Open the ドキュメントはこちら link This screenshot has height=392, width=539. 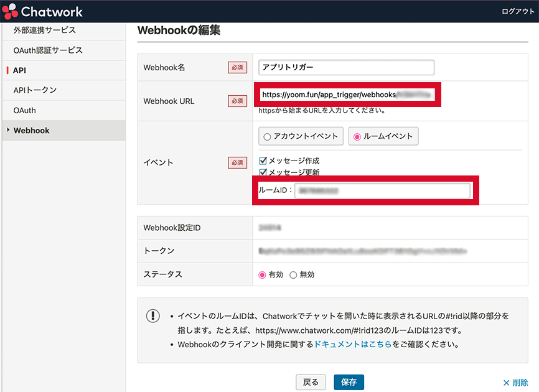(353, 344)
